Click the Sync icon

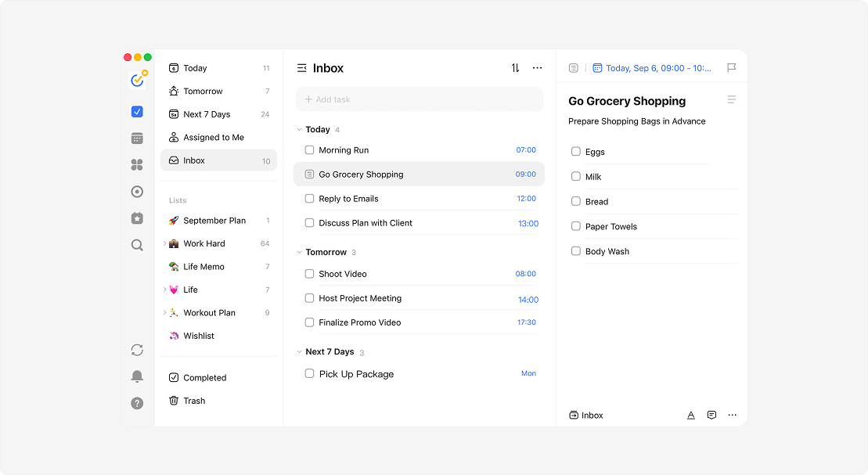pyautogui.click(x=137, y=350)
